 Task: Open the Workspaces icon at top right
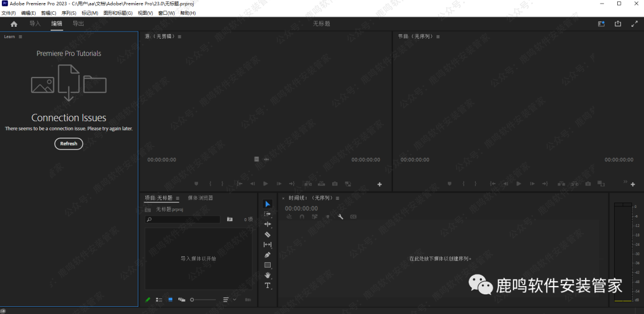[x=601, y=24]
